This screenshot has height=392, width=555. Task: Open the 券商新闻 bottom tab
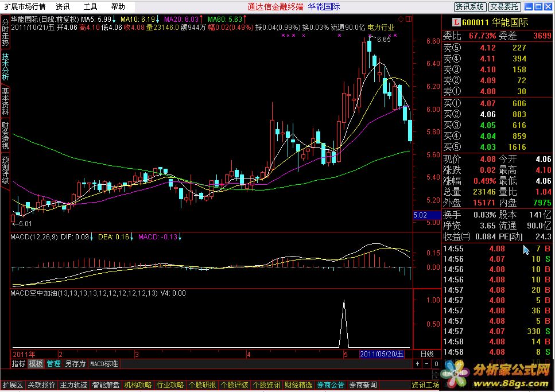point(363,385)
